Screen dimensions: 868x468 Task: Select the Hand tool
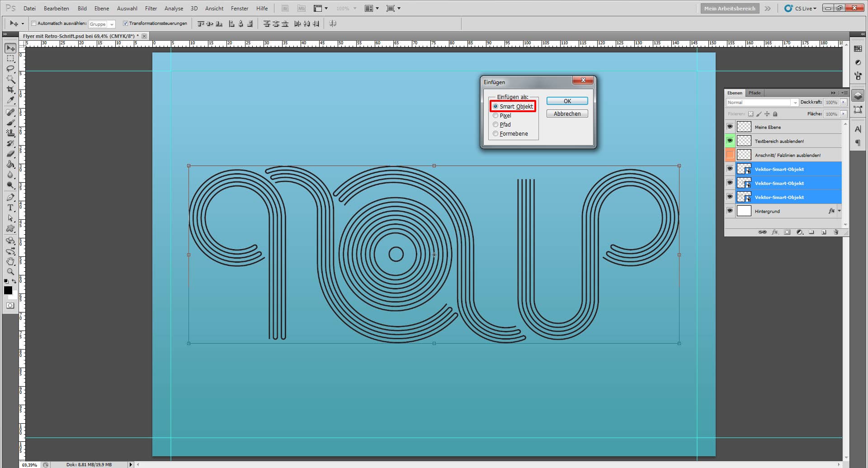10,261
